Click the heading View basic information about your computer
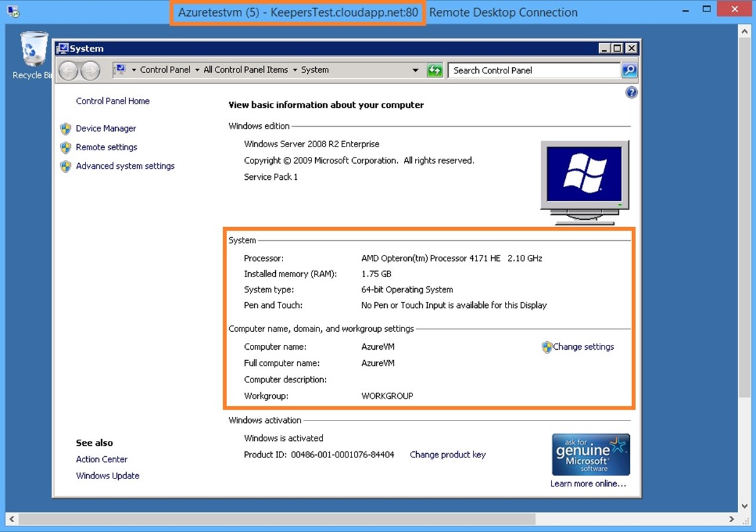The width and height of the screenshot is (756, 532). 326,105
